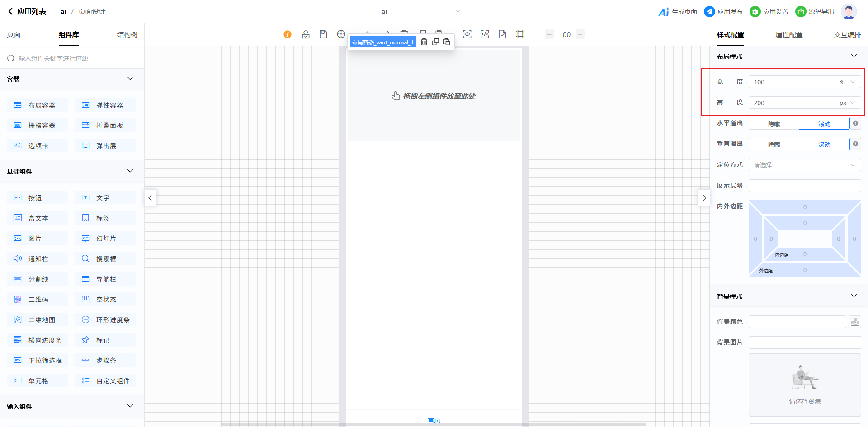Click the orange info icon in toolbar

coord(288,34)
